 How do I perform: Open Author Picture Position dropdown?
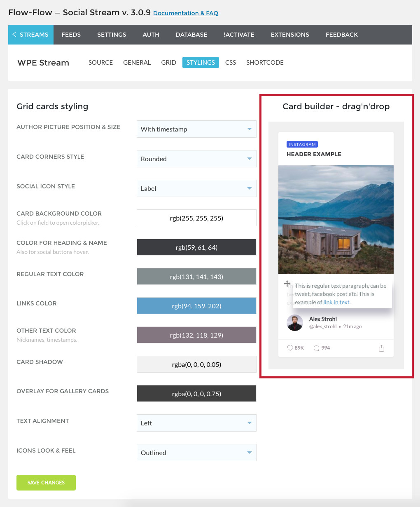[x=196, y=129]
